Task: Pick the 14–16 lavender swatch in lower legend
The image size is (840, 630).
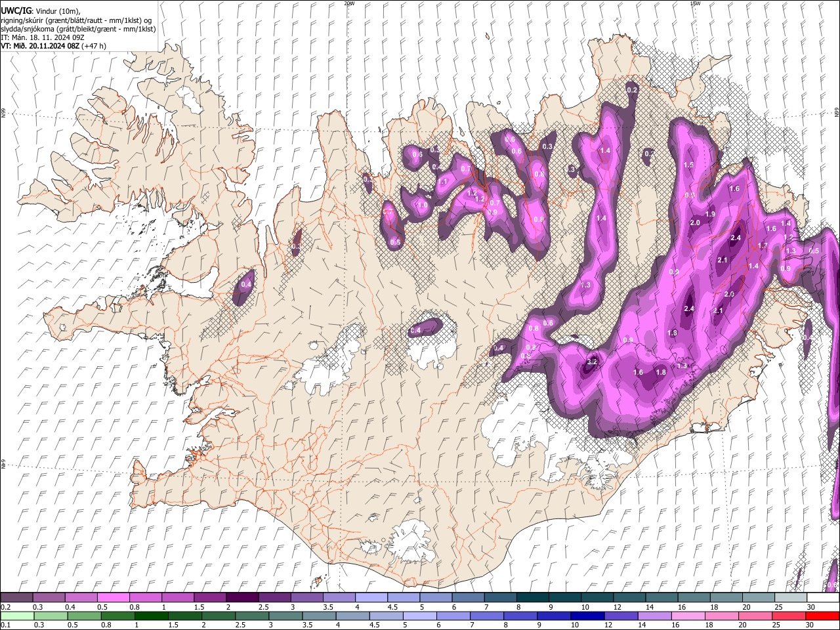Action: pyautogui.click(x=654, y=616)
